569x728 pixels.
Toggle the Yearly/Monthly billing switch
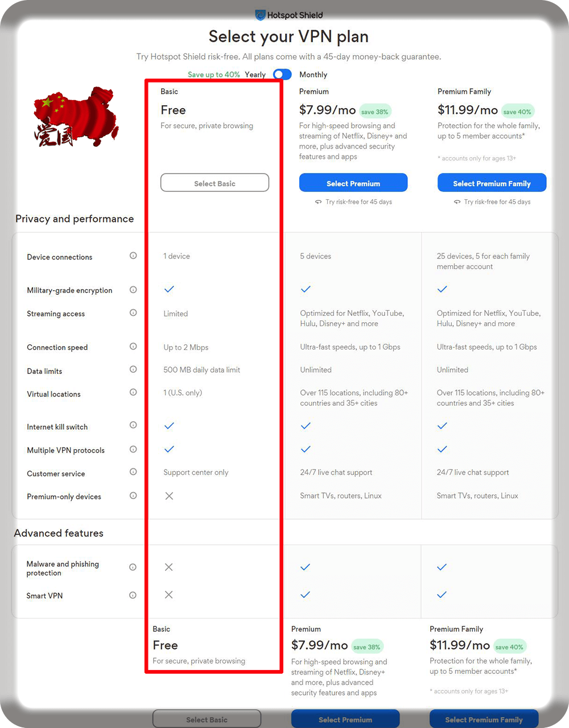point(282,75)
